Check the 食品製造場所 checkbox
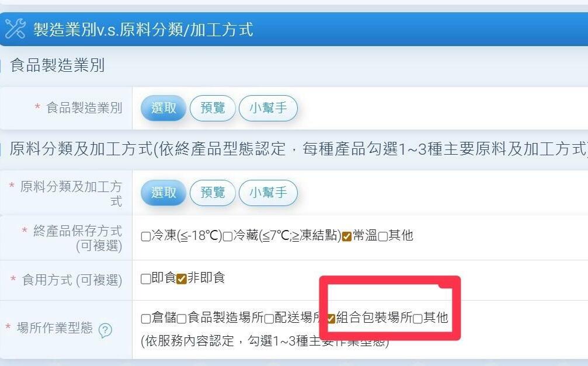 point(182,318)
